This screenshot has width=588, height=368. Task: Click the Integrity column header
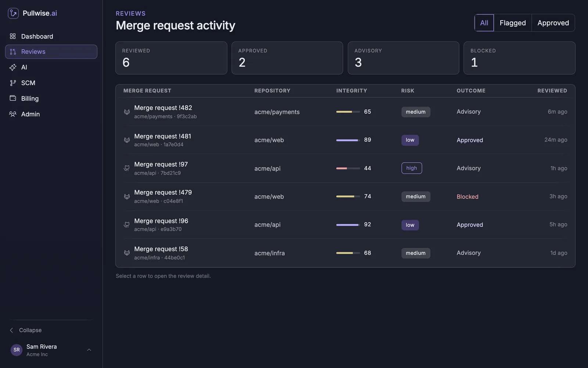click(x=351, y=91)
